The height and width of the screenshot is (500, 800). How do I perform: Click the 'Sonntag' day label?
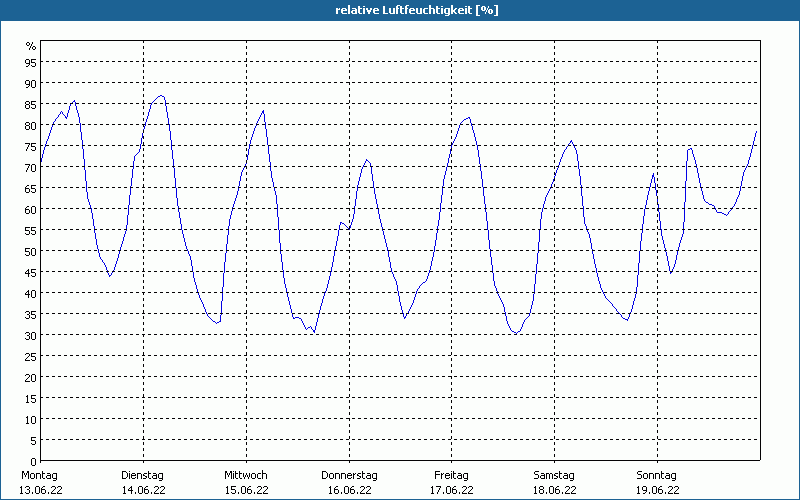coord(656,476)
